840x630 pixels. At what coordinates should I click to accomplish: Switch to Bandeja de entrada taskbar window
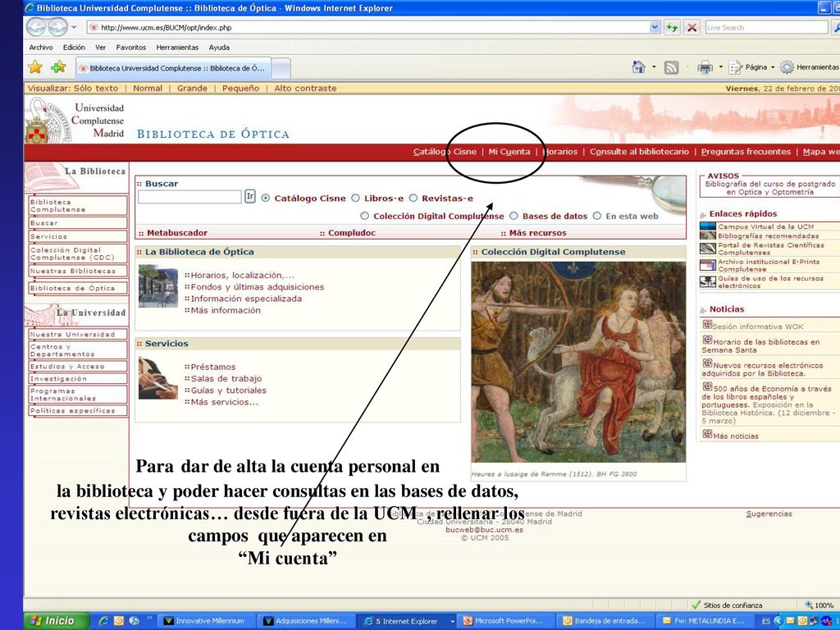coord(605,621)
